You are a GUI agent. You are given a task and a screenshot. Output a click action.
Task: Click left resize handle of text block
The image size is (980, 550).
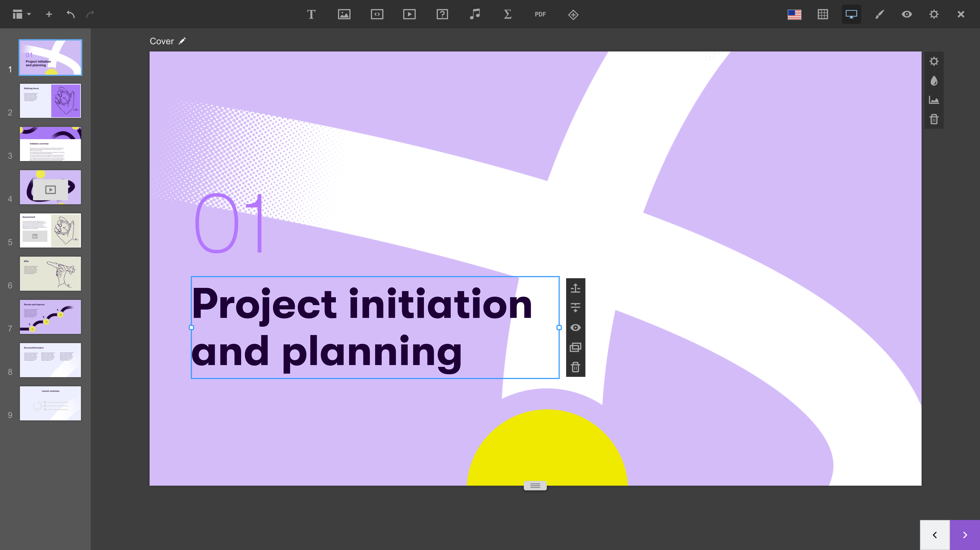pos(191,328)
